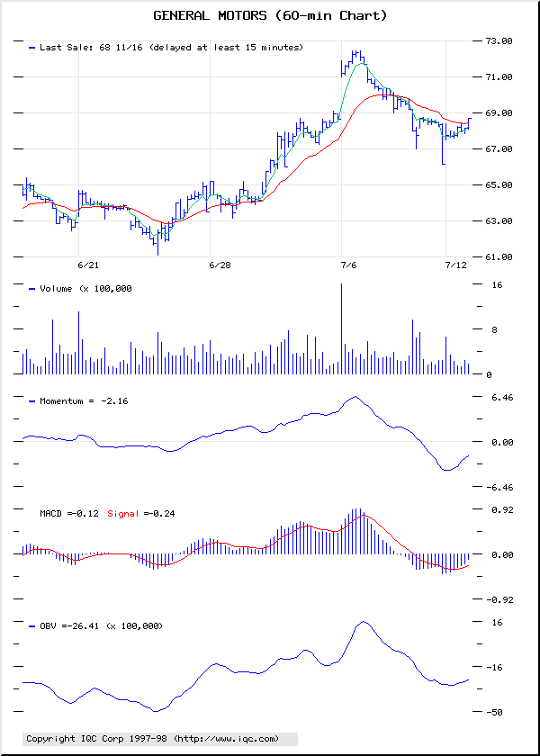Click the -0.92 MACD axis label
The width and height of the screenshot is (540, 756).
click(x=499, y=599)
